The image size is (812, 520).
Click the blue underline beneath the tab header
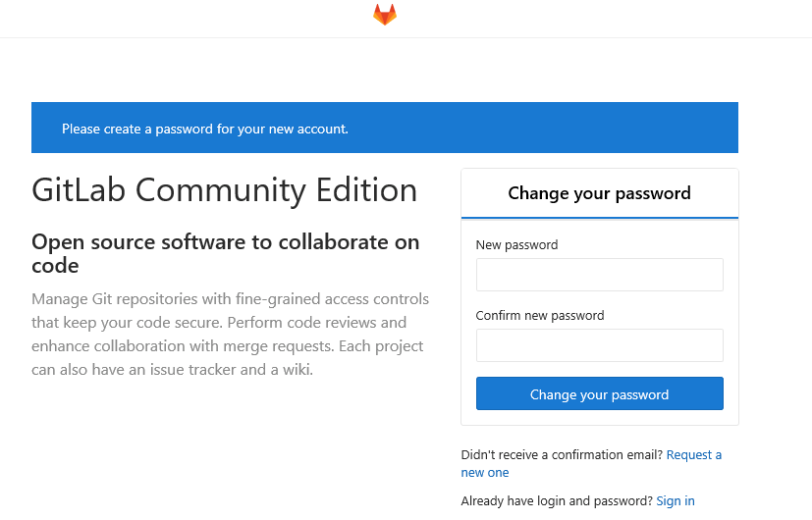click(599, 217)
